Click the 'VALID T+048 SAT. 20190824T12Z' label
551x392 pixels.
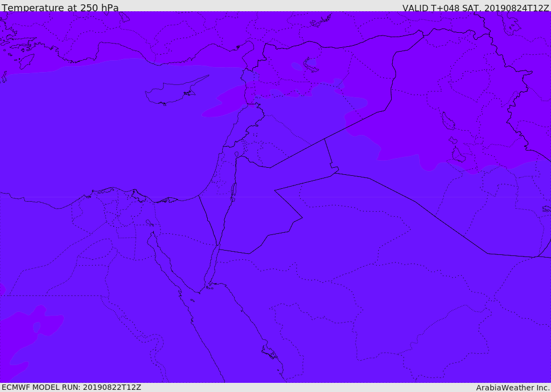[476, 8]
